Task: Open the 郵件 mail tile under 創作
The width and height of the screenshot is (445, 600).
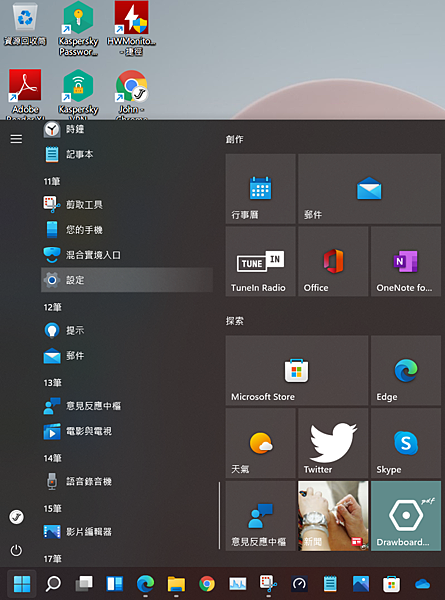Action: click(369, 189)
